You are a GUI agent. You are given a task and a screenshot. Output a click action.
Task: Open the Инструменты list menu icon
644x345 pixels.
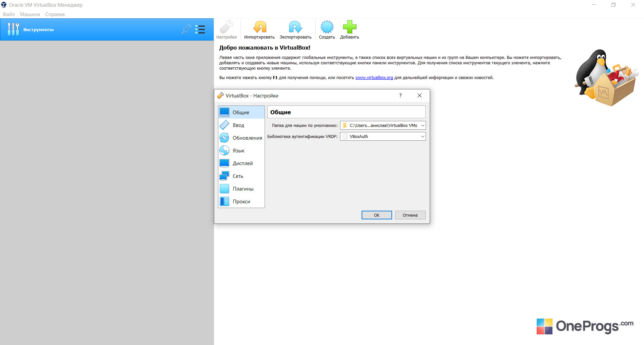(200, 29)
